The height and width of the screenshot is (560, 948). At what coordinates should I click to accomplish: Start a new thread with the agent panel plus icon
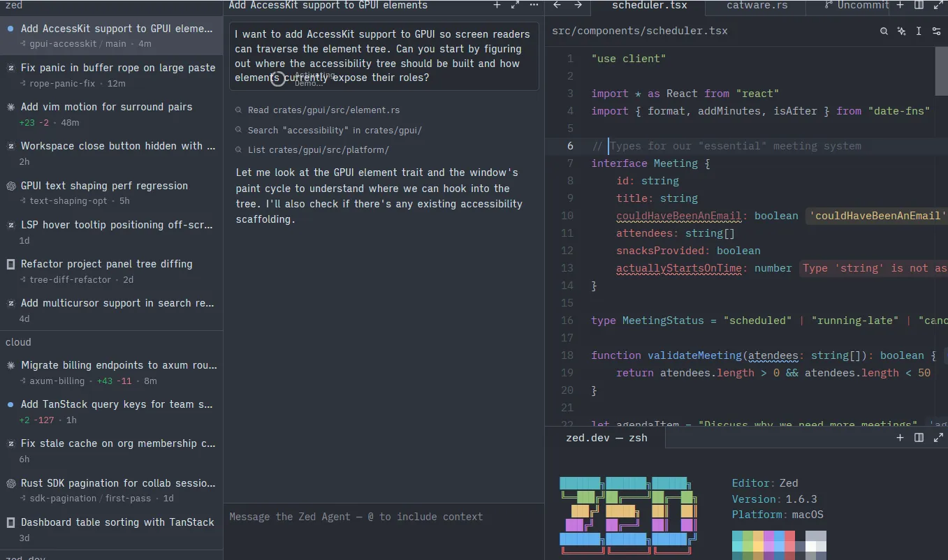[497, 5]
